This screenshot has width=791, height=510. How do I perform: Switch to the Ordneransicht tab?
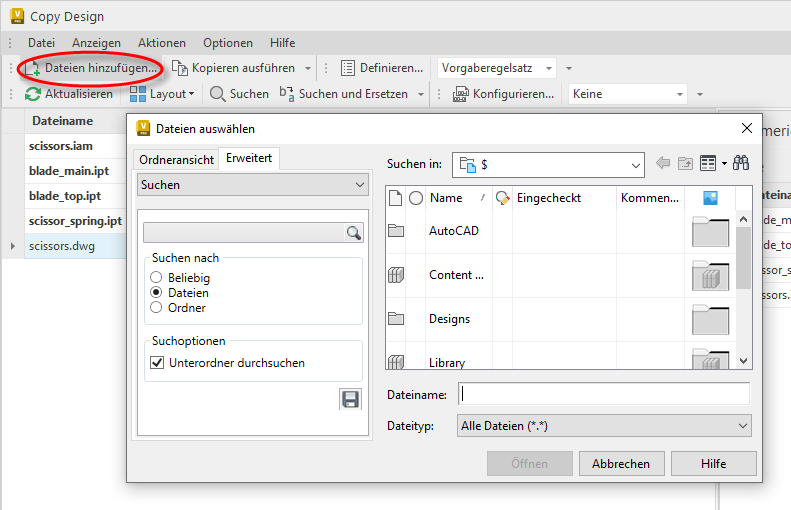176,160
